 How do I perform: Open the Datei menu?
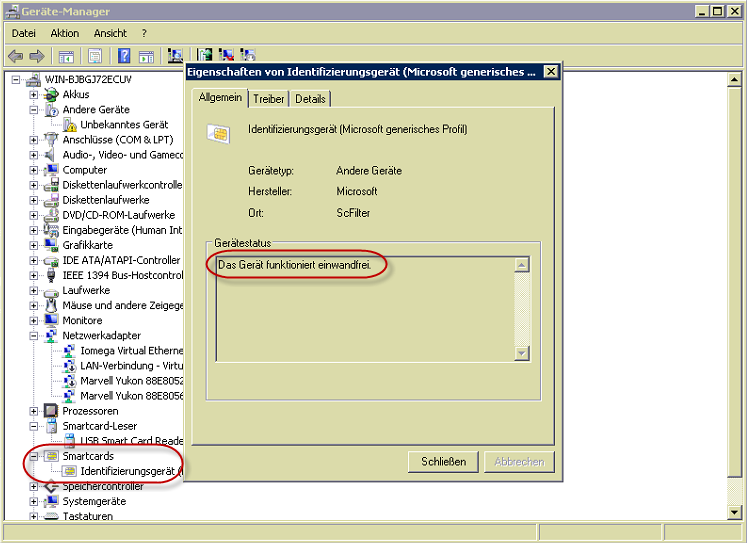click(23, 34)
